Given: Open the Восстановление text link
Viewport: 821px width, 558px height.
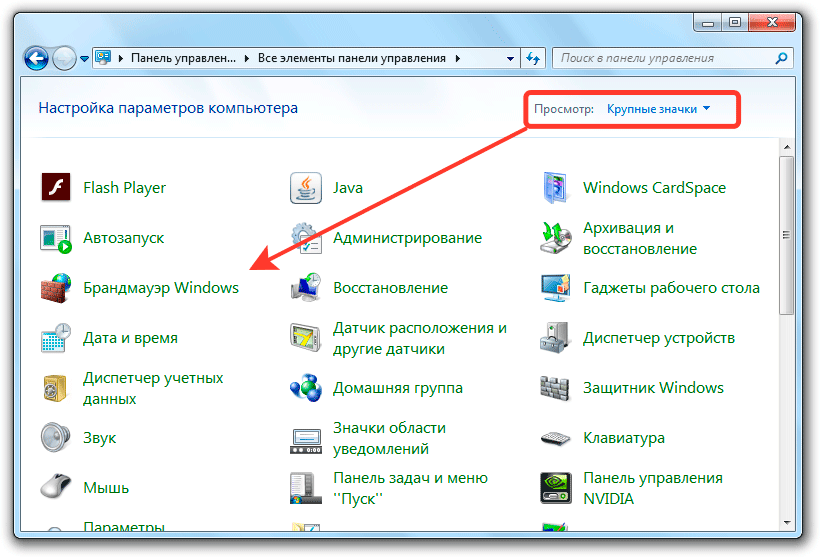Looking at the screenshot, I should click(391, 288).
